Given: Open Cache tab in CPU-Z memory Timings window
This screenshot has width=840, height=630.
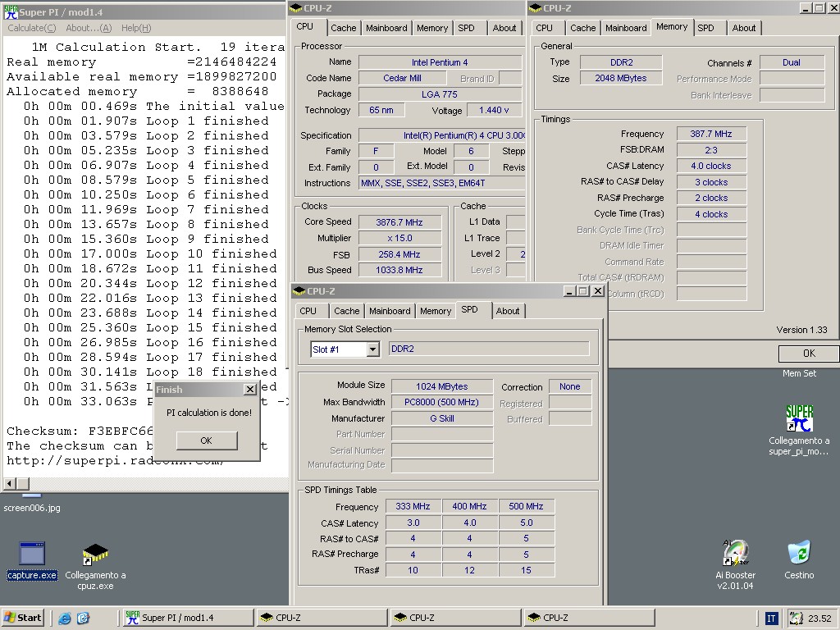Looking at the screenshot, I should coord(583,28).
